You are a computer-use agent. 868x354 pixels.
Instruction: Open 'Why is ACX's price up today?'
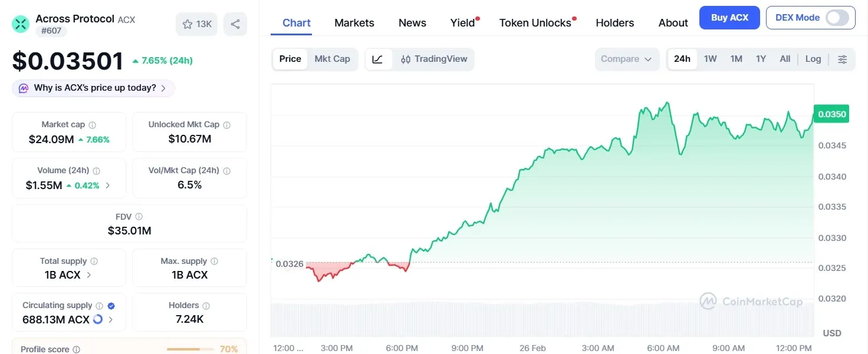pos(93,87)
